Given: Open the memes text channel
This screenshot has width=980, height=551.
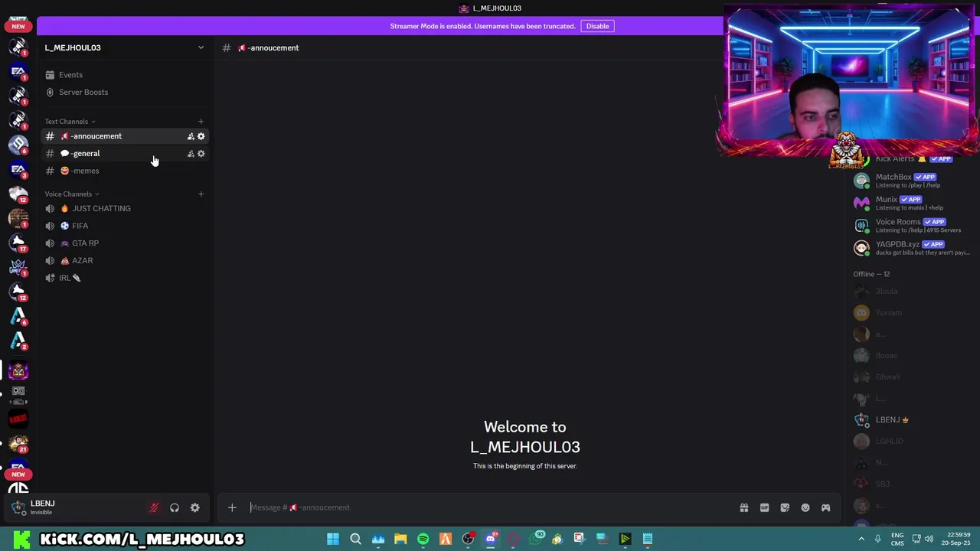Looking at the screenshot, I should (x=124, y=171).
